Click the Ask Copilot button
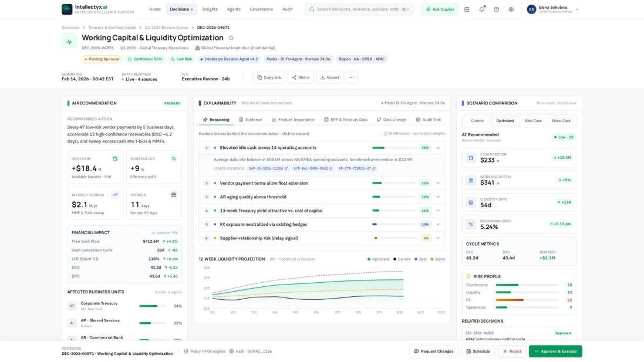Image resolution: width=644 pixels, height=362 pixels. click(440, 9)
